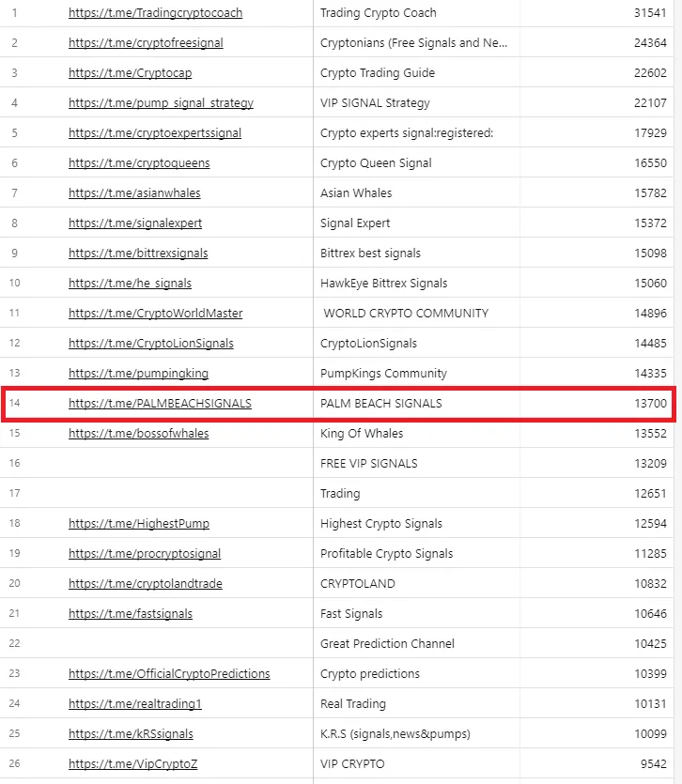Select row number 22

coord(14,643)
